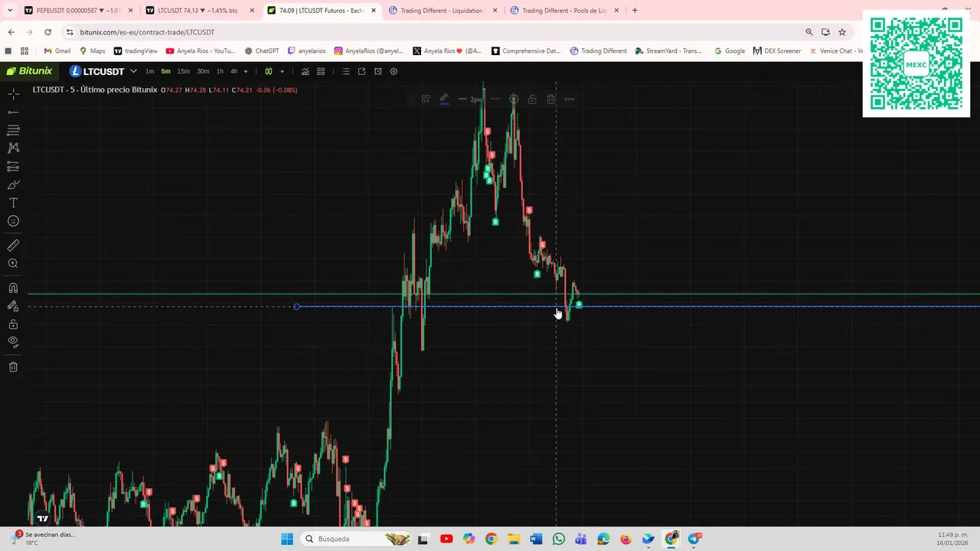Select the 1h timeframe
980x551 pixels.
tap(220, 71)
